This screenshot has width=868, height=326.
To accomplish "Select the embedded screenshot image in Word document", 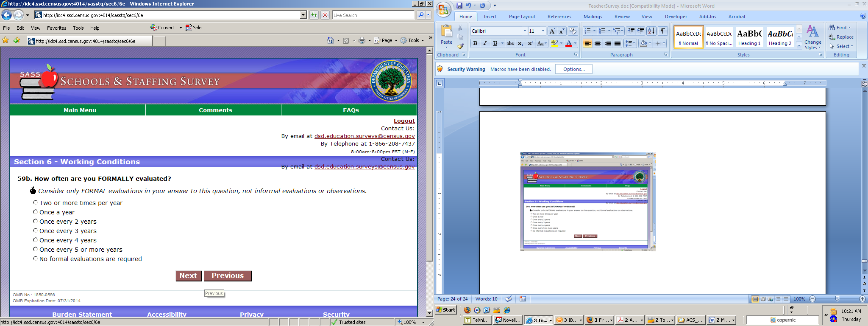I will pyautogui.click(x=588, y=202).
